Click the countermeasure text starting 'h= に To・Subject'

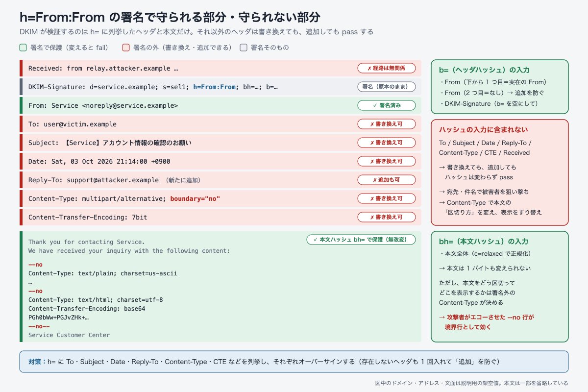(x=273, y=362)
